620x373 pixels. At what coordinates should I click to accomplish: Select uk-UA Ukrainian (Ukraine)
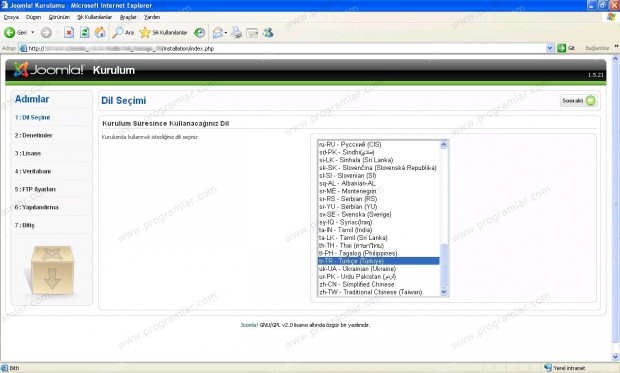379,269
